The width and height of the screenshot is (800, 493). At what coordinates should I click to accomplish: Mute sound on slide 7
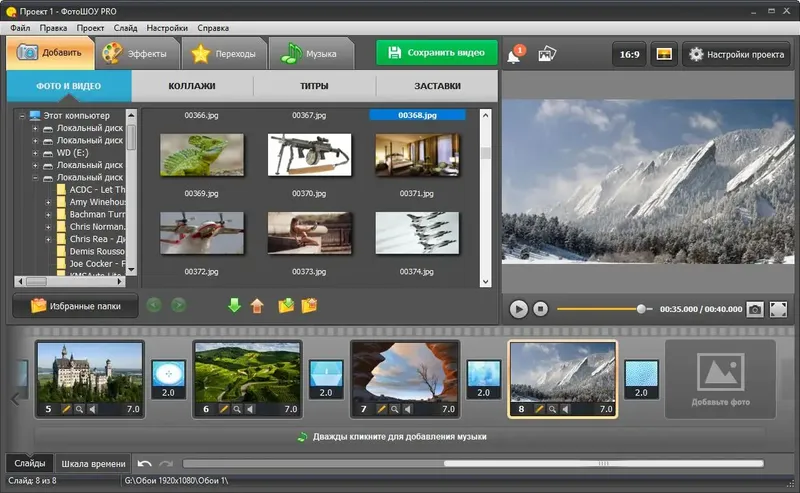point(408,409)
